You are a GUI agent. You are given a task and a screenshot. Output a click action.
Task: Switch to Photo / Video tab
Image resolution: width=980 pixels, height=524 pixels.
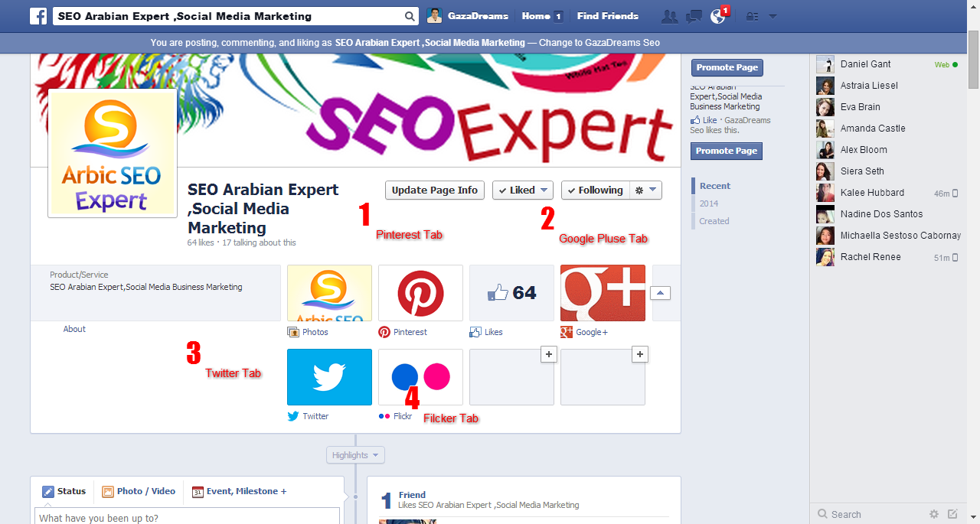139,491
